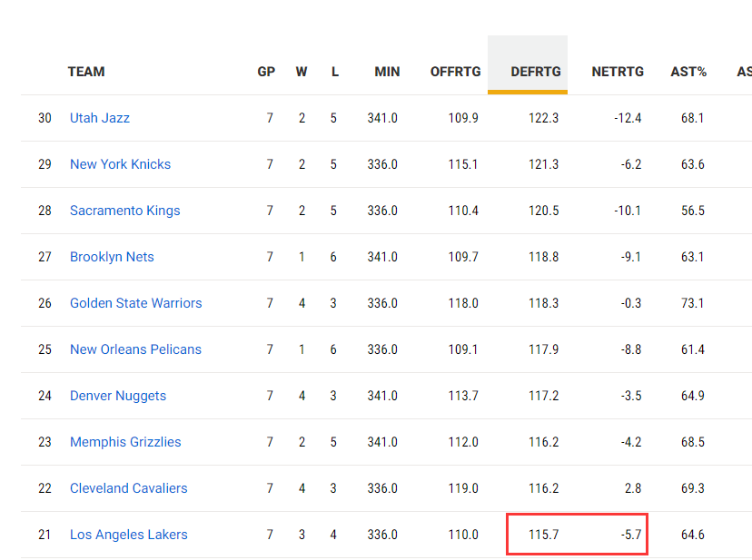Sort table by the DEFRTG column
Screen dimensions: 752x560
click(x=535, y=72)
